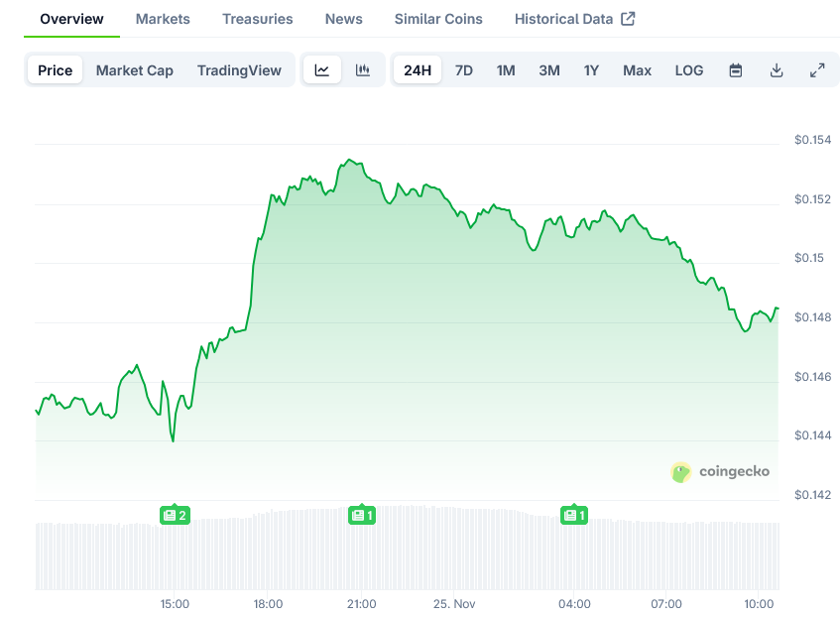
Task: Switch chart to TradingView mode
Action: tap(239, 70)
